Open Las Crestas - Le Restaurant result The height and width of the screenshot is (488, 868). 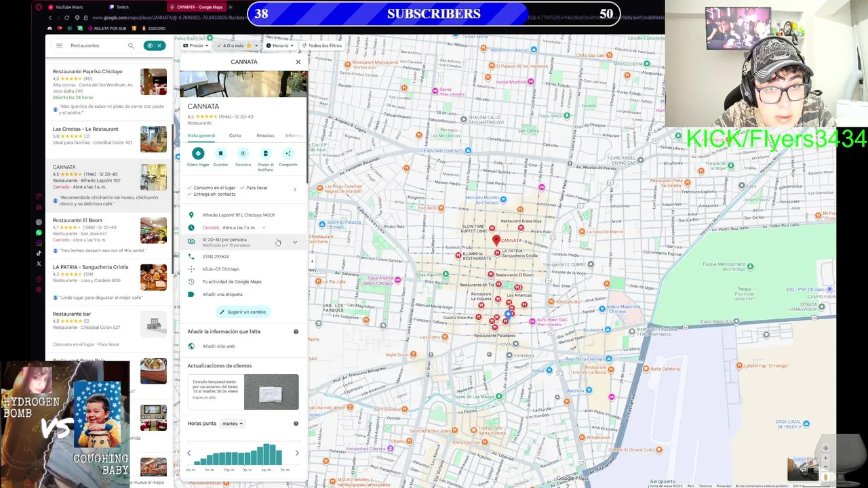click(85, 129)
